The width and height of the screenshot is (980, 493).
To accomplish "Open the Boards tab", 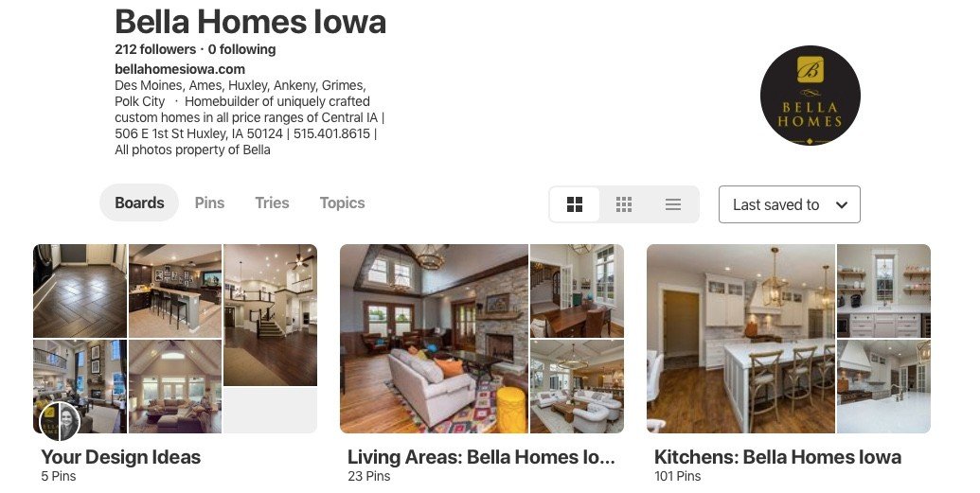I will (139, 202).
